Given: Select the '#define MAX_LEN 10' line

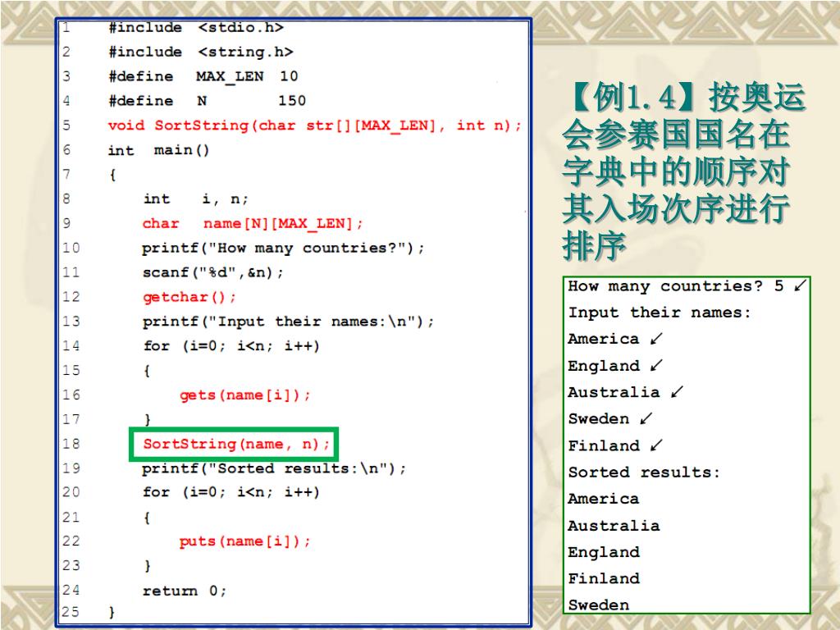Looking at the screenshot, I should pos(203,76).
